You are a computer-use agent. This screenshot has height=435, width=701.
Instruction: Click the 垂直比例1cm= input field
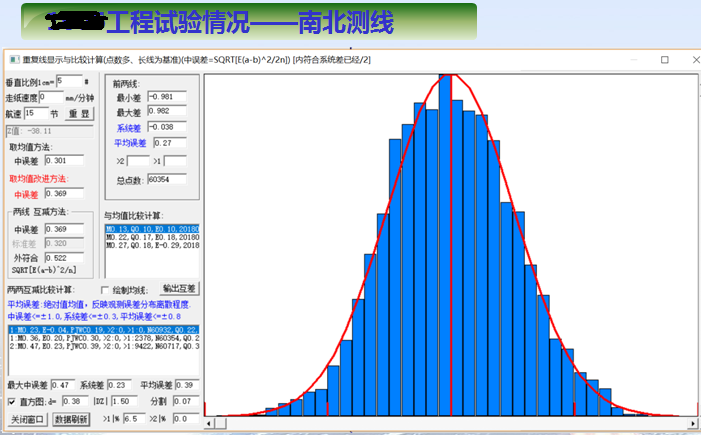pyautogui.click(x=69, y=81)
